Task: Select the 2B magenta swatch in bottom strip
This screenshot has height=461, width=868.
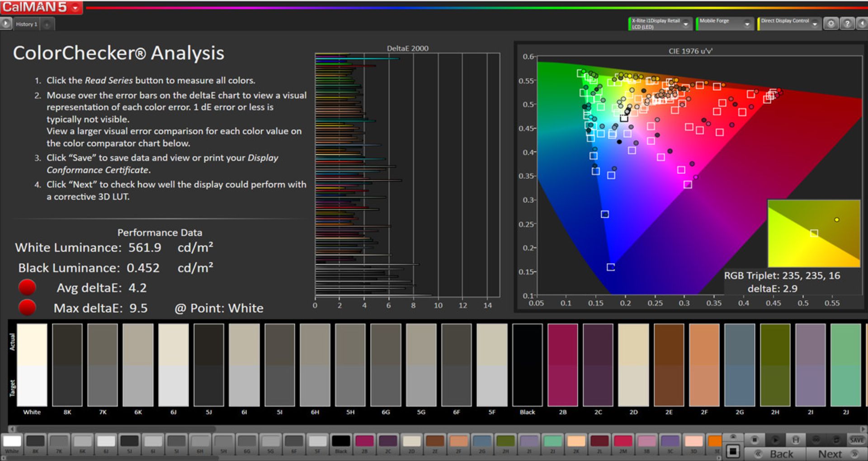Action: pos(364,441)
